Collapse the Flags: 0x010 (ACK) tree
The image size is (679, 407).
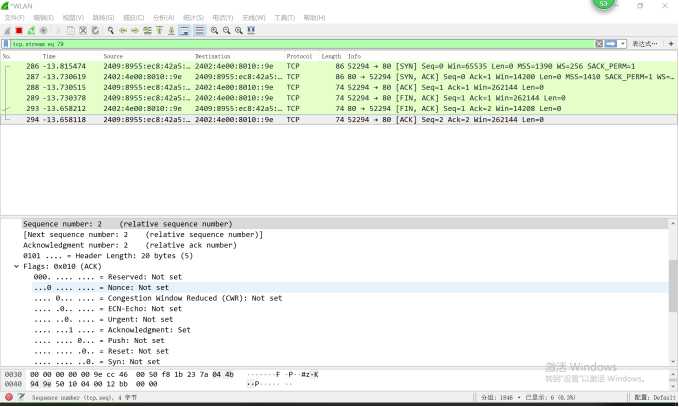(16, 266)
